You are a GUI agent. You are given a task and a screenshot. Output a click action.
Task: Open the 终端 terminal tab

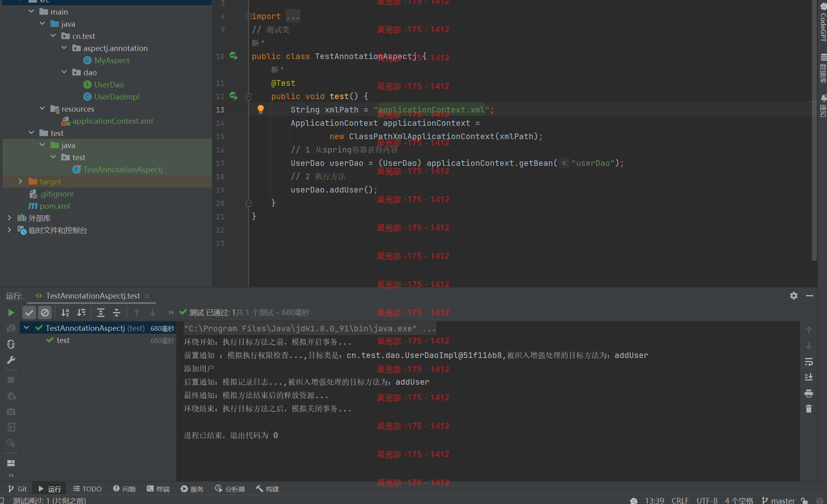click(158, 489)
